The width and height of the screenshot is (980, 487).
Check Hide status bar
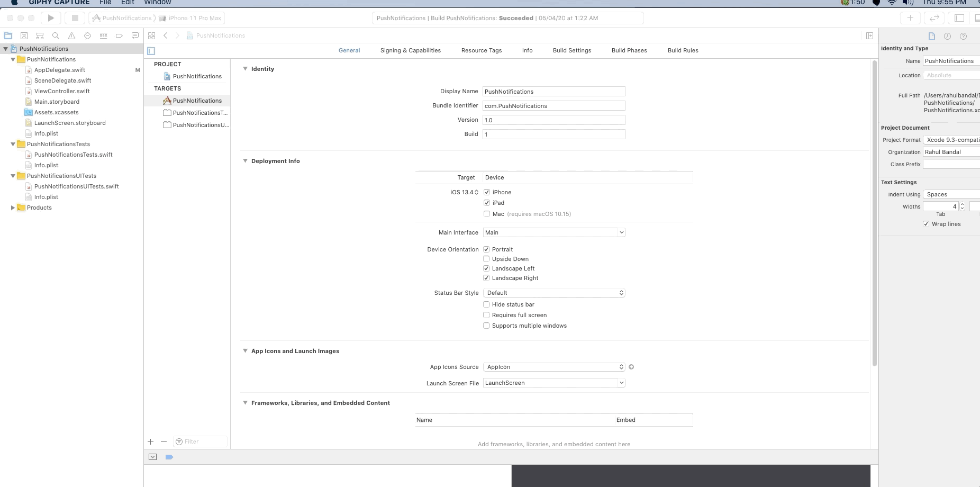coord(486,304)
